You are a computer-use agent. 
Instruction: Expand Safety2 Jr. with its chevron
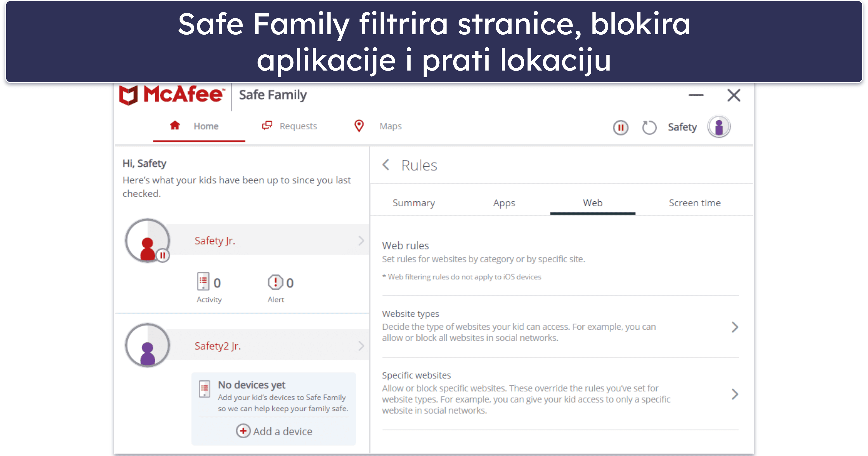361,346
